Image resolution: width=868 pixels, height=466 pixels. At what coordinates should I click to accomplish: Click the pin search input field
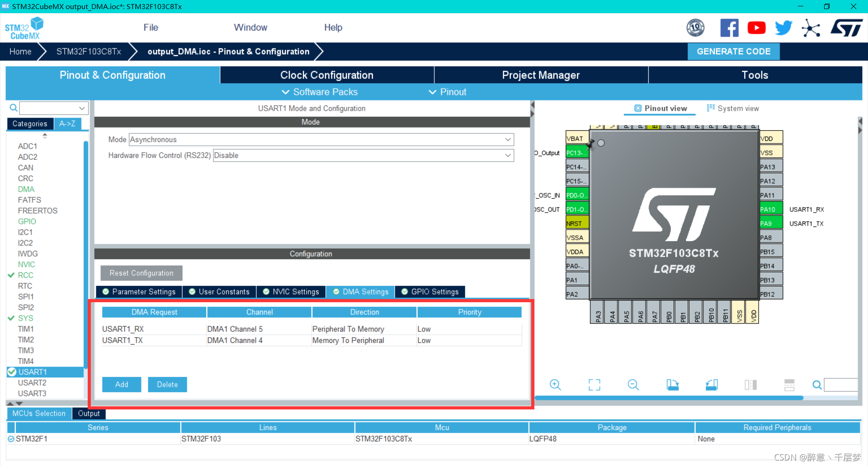coord(840,385)
